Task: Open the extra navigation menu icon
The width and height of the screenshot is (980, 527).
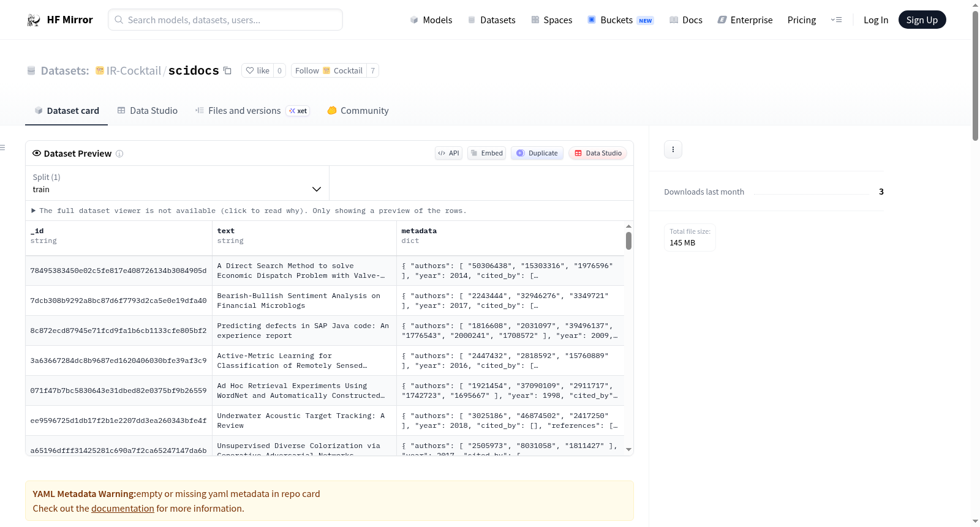Action: tap(836, 20)
